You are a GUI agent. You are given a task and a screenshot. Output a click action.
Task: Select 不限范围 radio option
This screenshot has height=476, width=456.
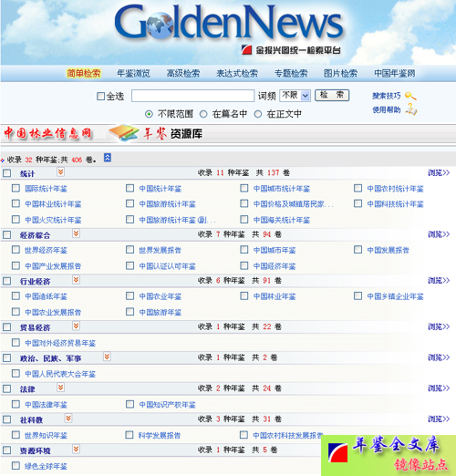click(x=149, y=114)
